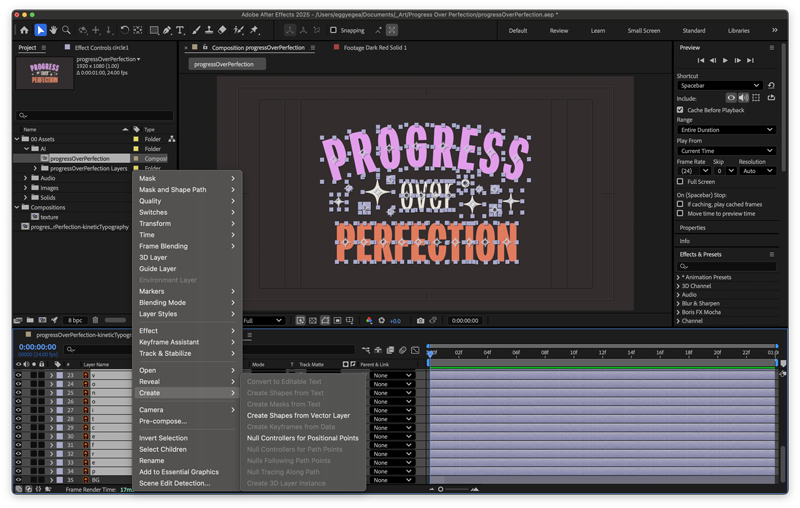The image size is (800, 508).
Task: Select the Pen tool
Action: click(x=166, y=30)
